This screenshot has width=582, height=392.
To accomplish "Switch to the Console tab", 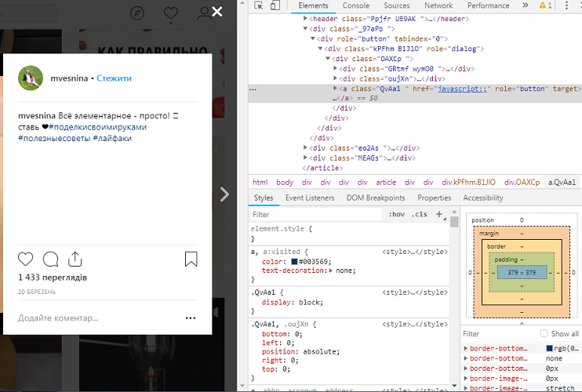I will point(355,5).
